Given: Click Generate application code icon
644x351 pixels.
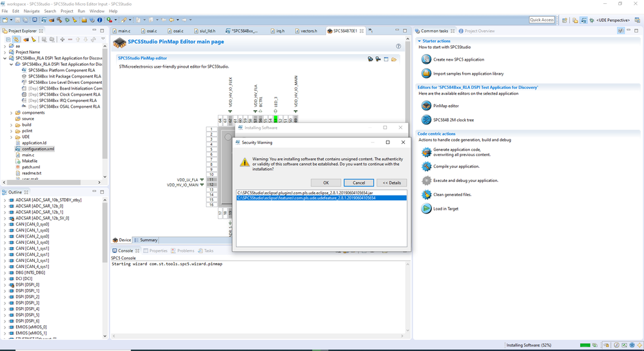Looking at the screenshot, I should click(x=426, y=152).
